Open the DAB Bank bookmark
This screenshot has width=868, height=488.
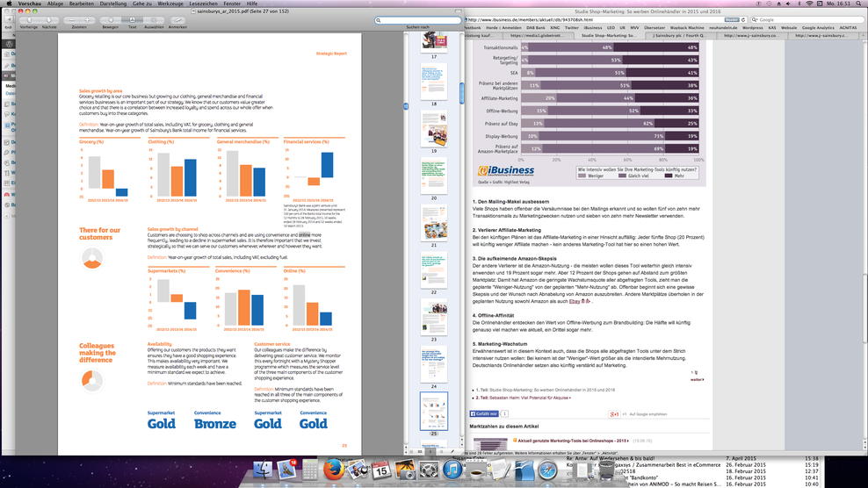click(535, 28)
